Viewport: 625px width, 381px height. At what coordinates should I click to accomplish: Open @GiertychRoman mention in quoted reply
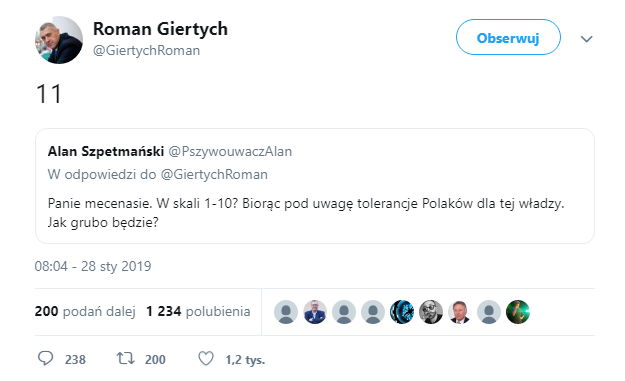tap(214, 175)
